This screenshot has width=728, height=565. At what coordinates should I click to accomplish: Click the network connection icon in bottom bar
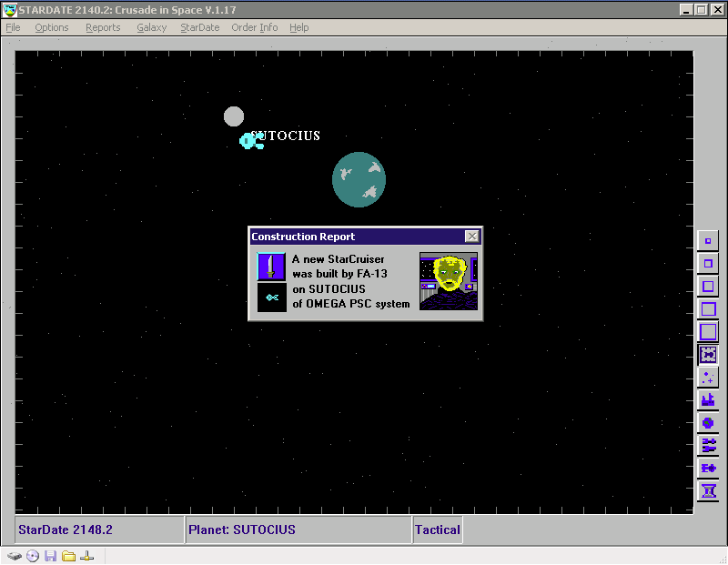86,556
